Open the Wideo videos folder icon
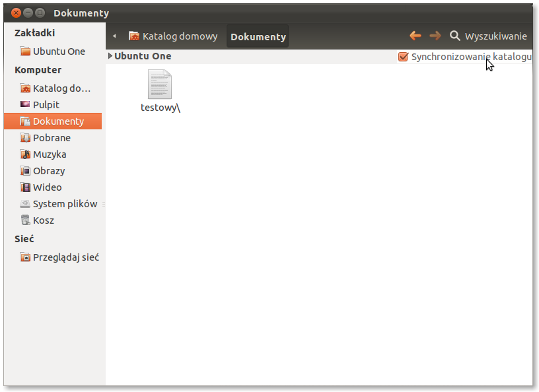Viewport: 539px width, 392px height. (x=25, y=187)
